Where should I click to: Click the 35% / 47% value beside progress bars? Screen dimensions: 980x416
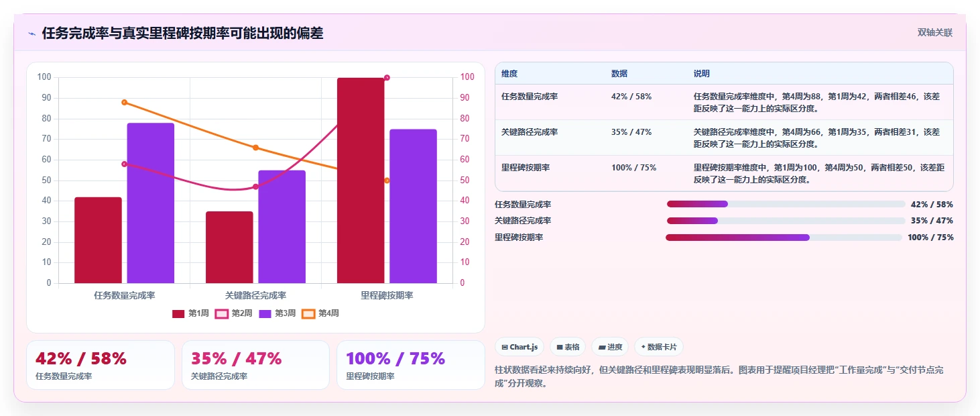point(932,221)
